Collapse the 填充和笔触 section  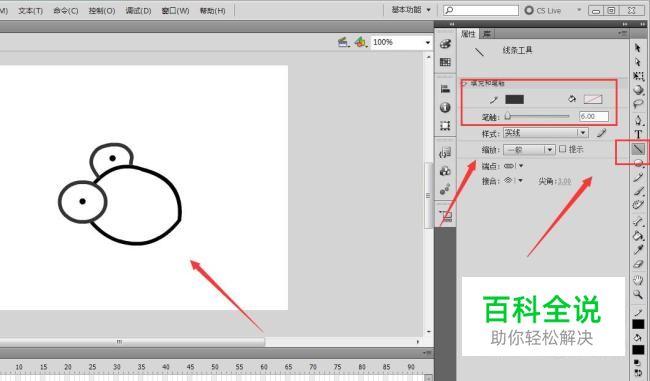tap(464, 83)
